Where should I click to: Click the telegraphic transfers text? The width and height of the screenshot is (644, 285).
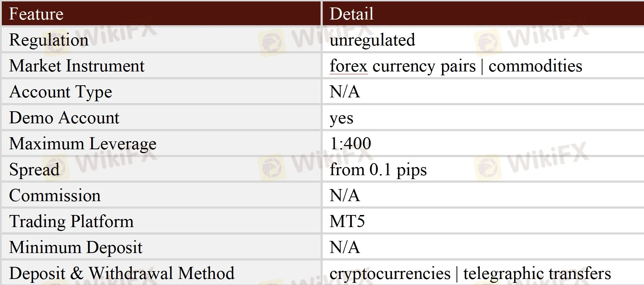[x=537, y=273]
